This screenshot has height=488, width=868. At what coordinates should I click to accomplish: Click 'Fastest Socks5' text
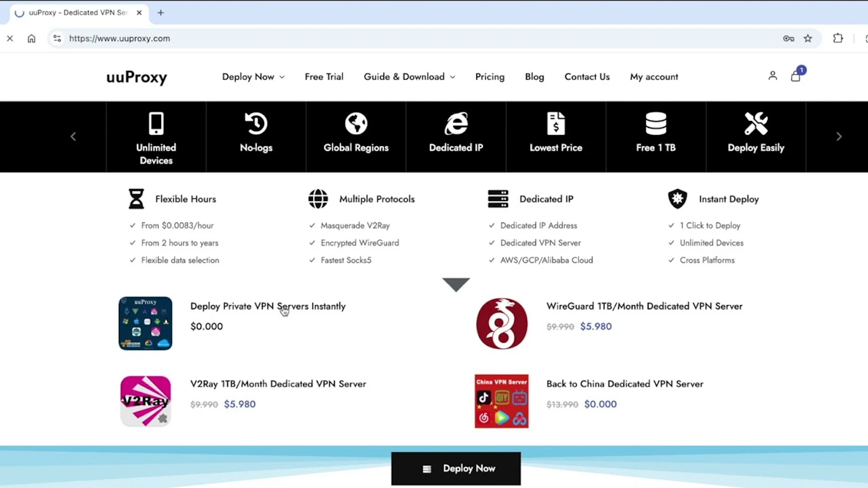346,260
